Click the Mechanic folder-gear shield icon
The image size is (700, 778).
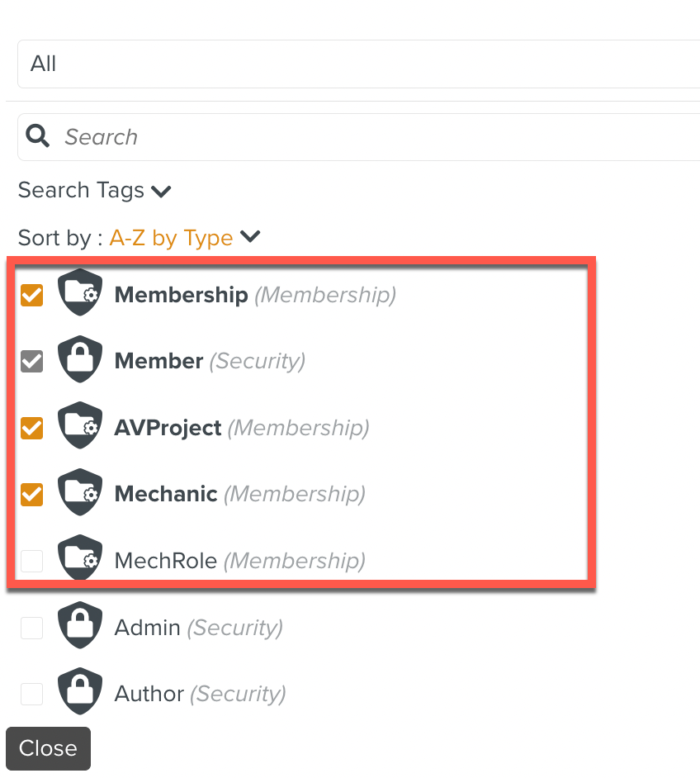tap(80, 493)
